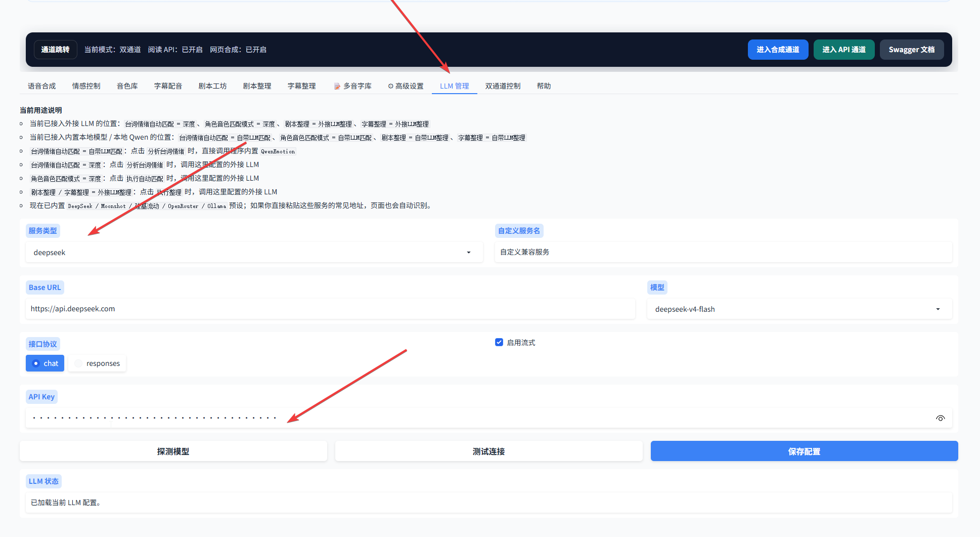980x537 pixels.
Task: Click the 当前用途说明 heading
Action: point(41,110)
